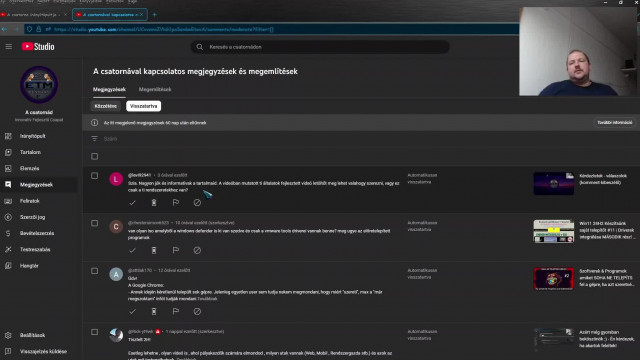This screenshot has width=640, height=360.
Task: Expand third comment via Továbbiak link
Action: (207, 299)
